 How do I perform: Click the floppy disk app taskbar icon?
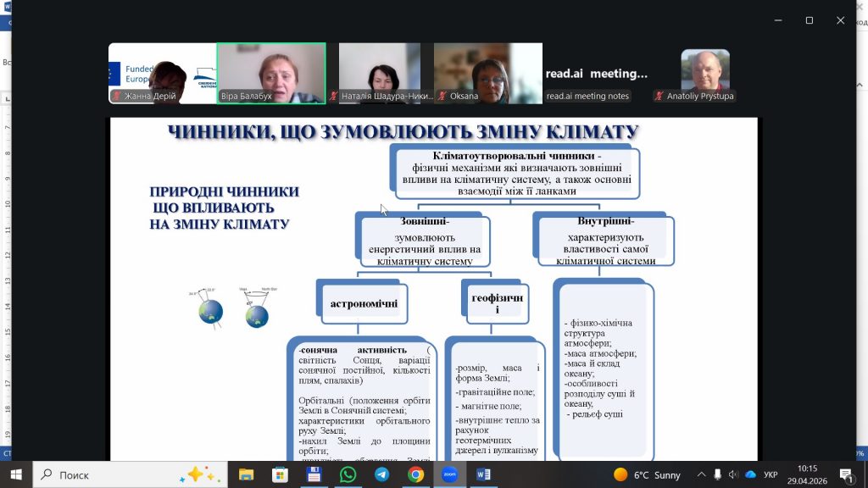pyautogui.click(x=314, y=474)
